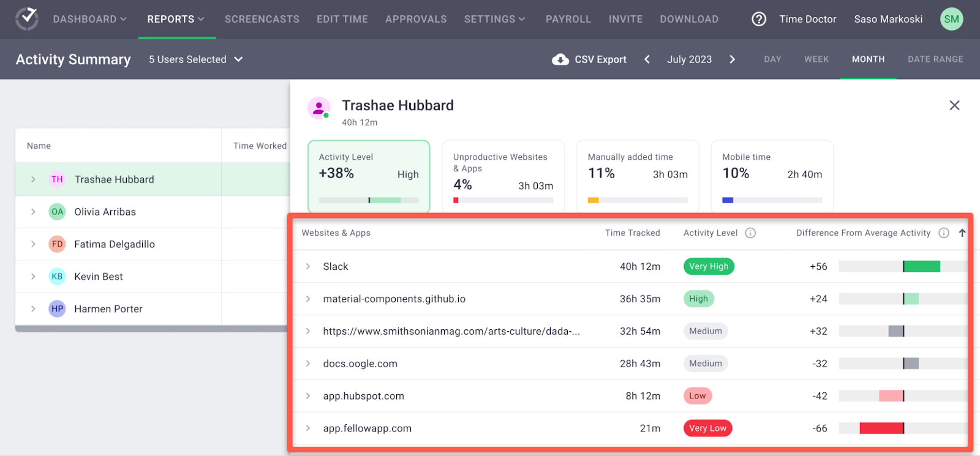This screenshot has width=980, height=456.
Task: Open the Reports menu
Action: point(176,19)
